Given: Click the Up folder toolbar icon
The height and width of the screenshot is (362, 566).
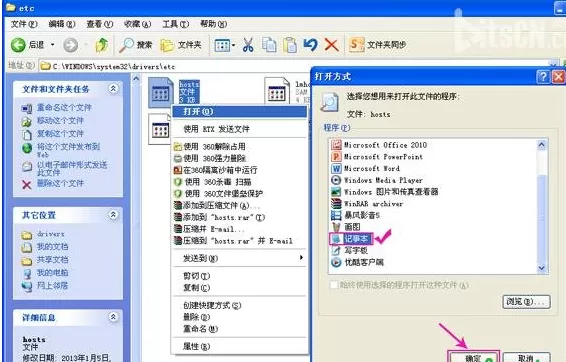Looking at the screenshot, I should tap(101, 45).
